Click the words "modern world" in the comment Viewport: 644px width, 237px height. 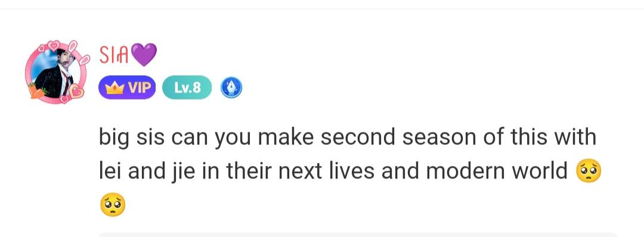point(496,171)
